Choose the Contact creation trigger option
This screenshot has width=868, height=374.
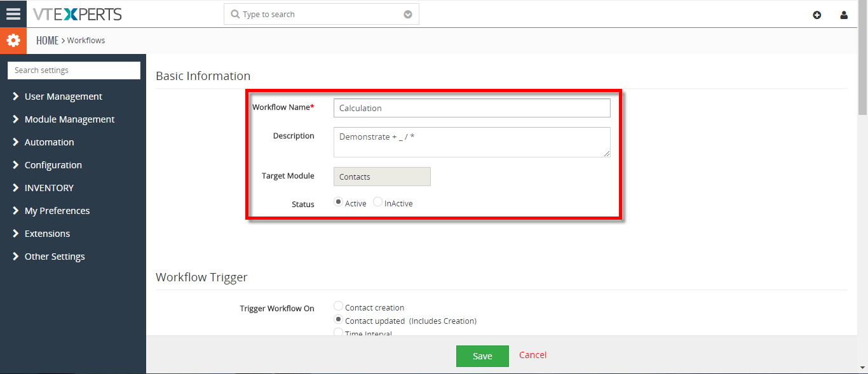pos(339,307)
